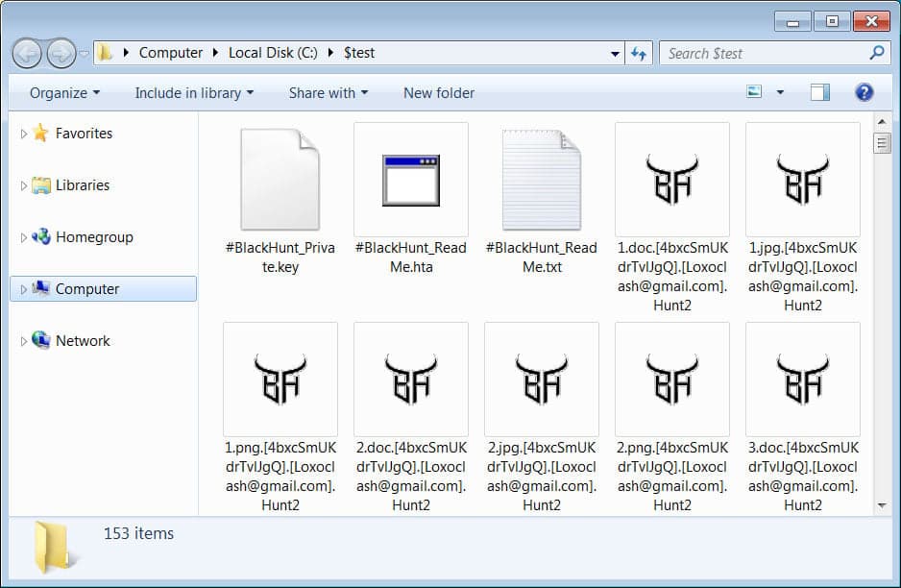Open the Include in library menu

coord(194,93)
